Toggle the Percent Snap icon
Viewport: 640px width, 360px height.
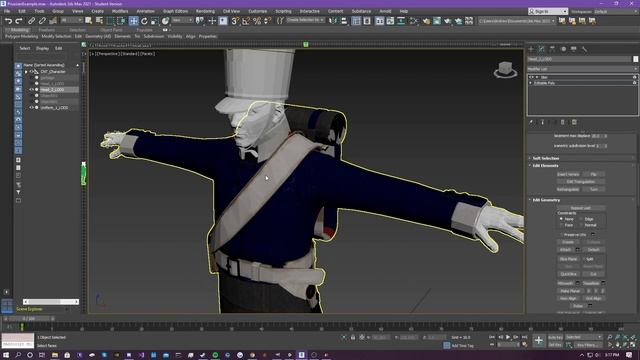pos(257,21)
